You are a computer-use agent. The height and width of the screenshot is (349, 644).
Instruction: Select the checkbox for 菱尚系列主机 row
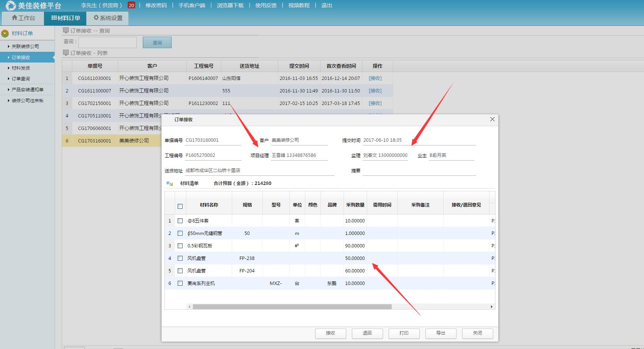180,283
